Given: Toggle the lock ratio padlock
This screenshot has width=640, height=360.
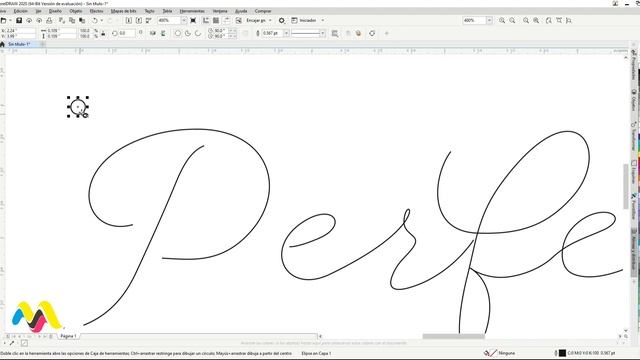Looking at the screenshot, I should point(103,33).
